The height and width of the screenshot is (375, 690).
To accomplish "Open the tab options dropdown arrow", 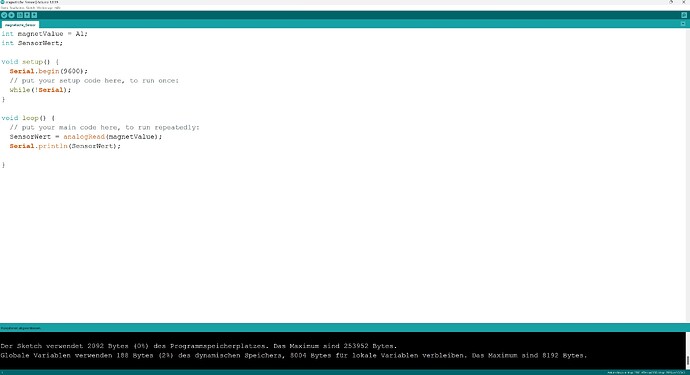I will [683, 24].
